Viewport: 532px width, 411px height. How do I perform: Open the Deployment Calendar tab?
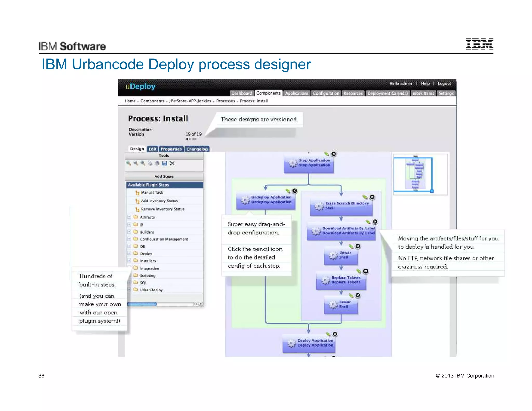point(388,93)
